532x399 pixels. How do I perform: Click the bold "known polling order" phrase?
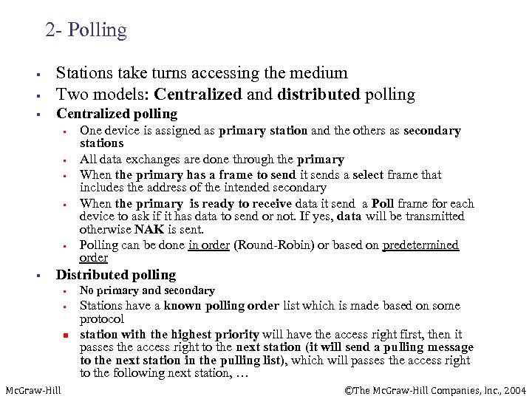(x=222, y=306)
